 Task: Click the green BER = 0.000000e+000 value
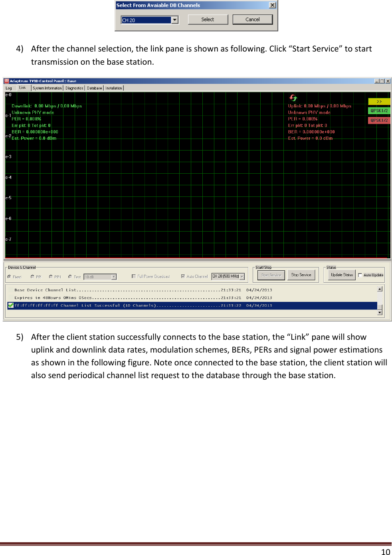point(35,132)
